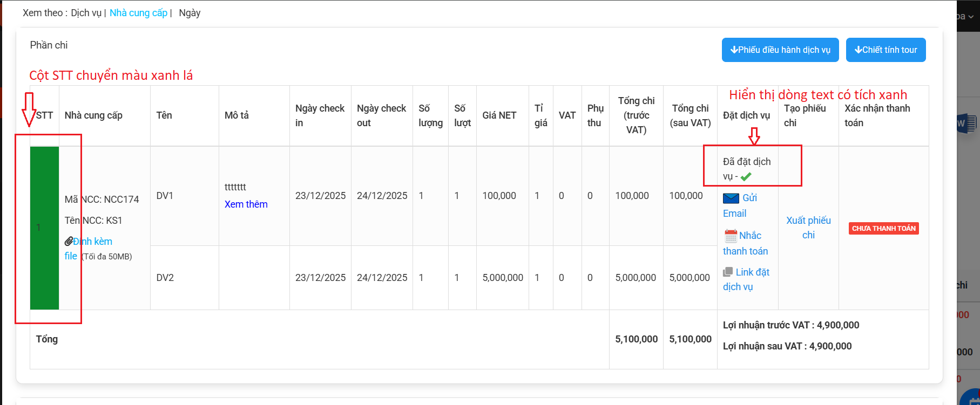This screenshot has width=980, height=405.
Task: Click the DV2 service name cell
Action: (165, 278)
